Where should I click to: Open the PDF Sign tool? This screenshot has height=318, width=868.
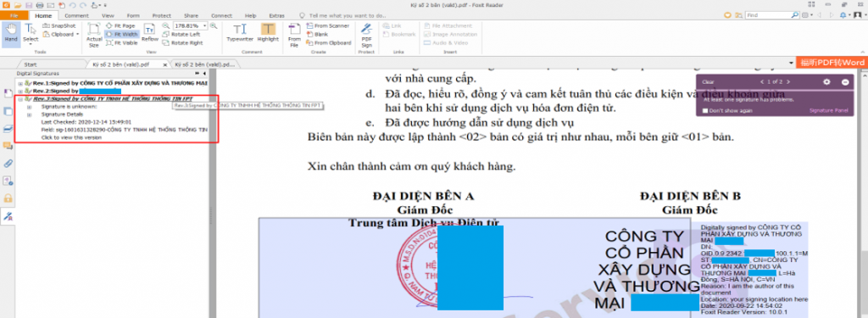pyautogui.click(x=366, y=35)
